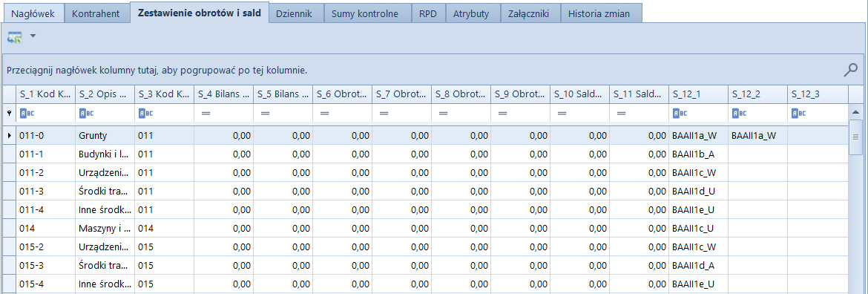The image size is (868, 294).
Task: Open equals filter icon for S_11 column
Action: (620, 113)
